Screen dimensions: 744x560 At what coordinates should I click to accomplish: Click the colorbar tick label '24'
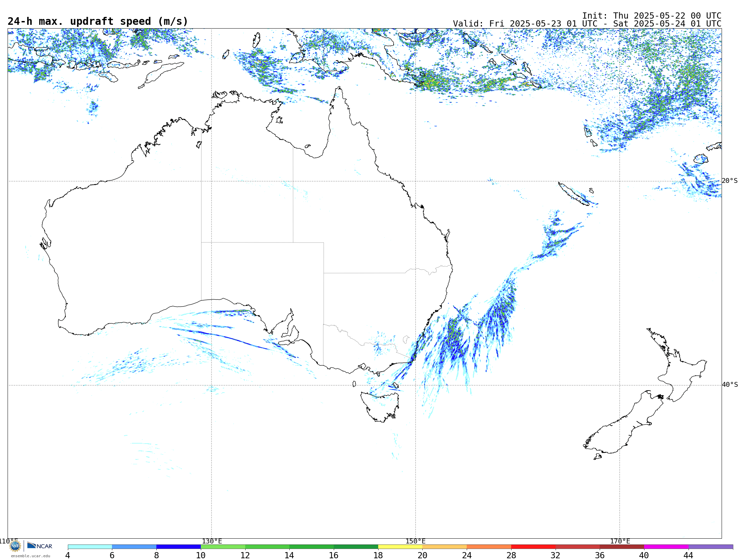coord(467,556)
